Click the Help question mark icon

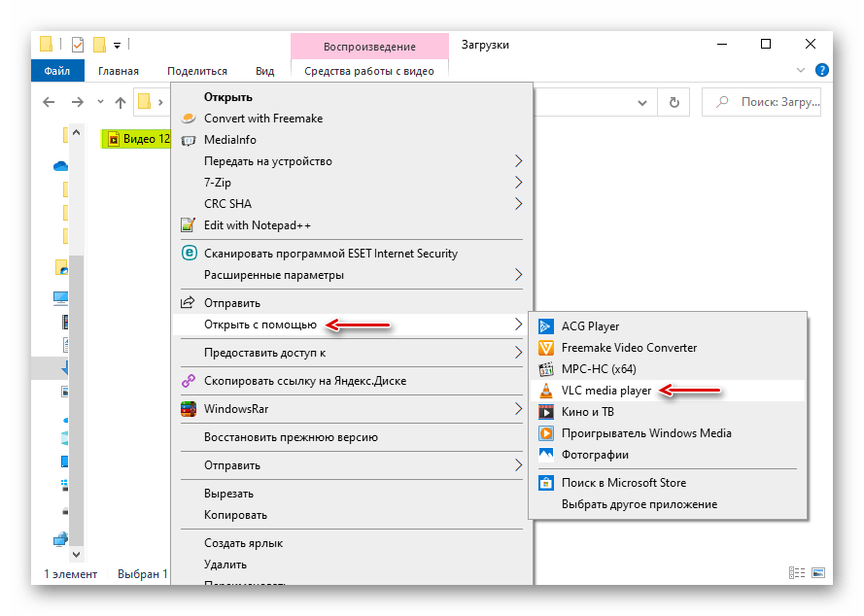(821, 70)
